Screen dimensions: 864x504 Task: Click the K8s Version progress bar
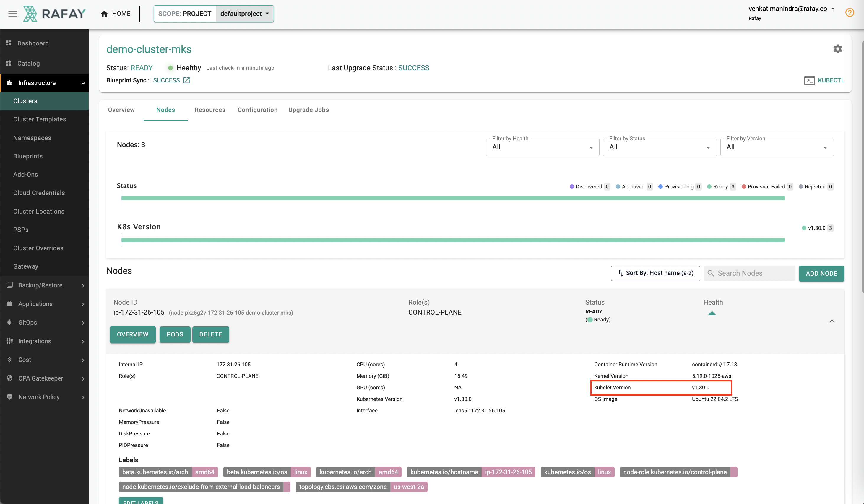453,240
